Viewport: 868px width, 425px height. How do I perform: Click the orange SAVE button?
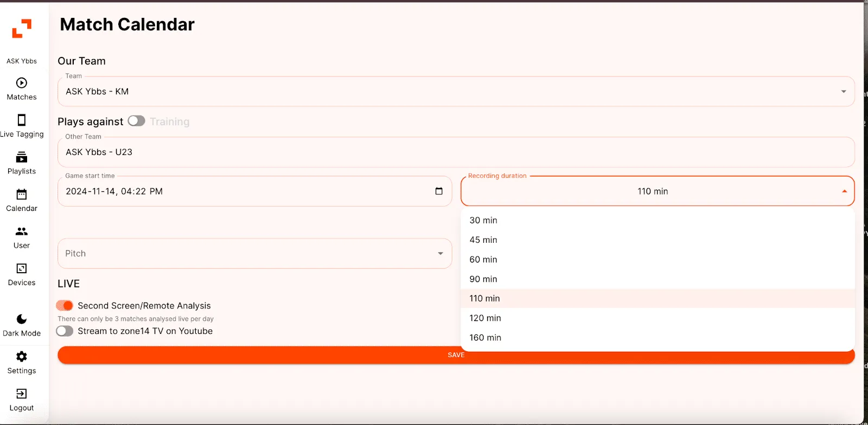tap(456, 355)
